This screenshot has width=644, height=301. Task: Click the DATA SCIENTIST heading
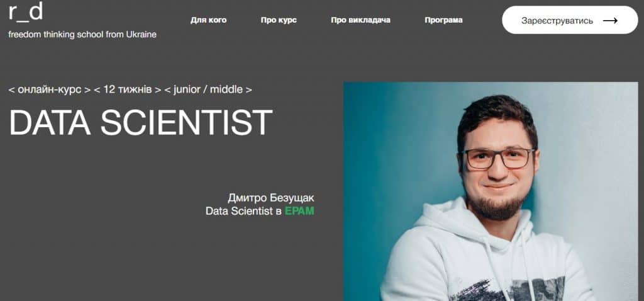[140, 123]
